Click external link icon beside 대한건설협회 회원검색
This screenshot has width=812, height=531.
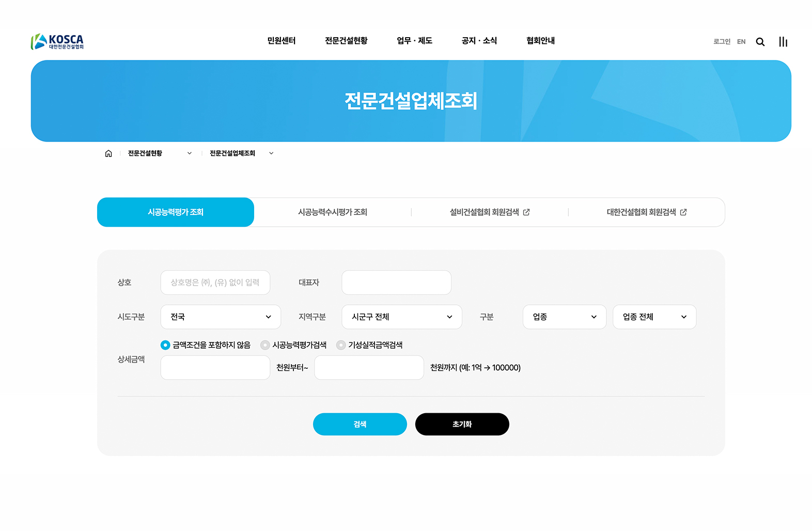(683, 212)
